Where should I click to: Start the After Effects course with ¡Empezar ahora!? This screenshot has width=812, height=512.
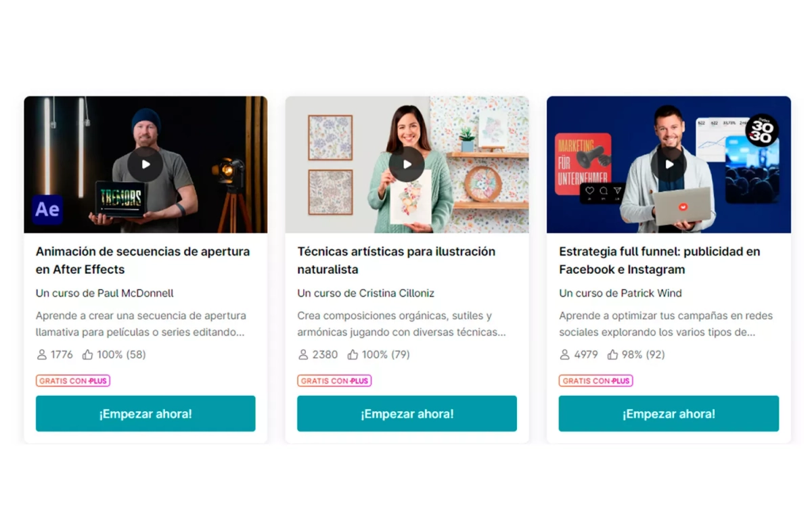tap(145, 413)
